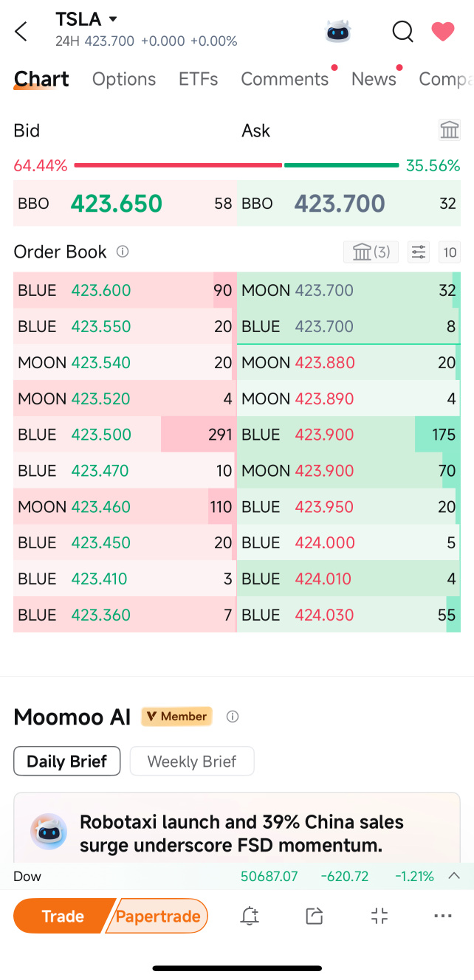Switch to the News tab
This screenshot has height=980, width=474.
[374, 79]
